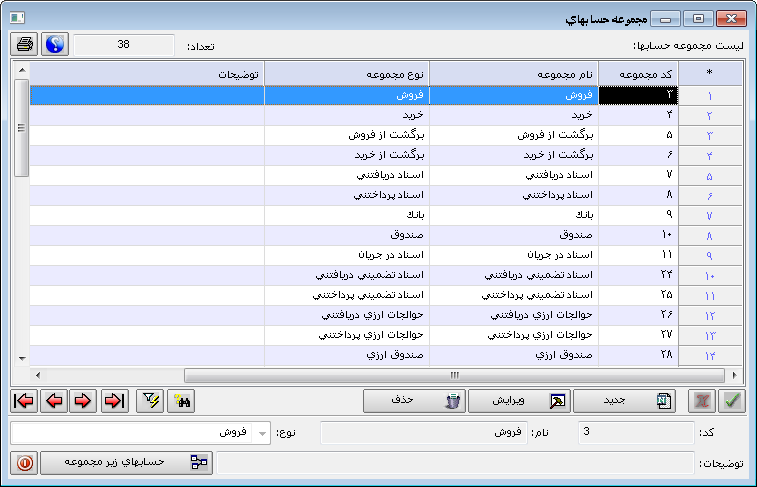Image resolution: width=757 pixels, height=487 pixels.
Task: Click code cell ۱۱
Action: point(638,255)
